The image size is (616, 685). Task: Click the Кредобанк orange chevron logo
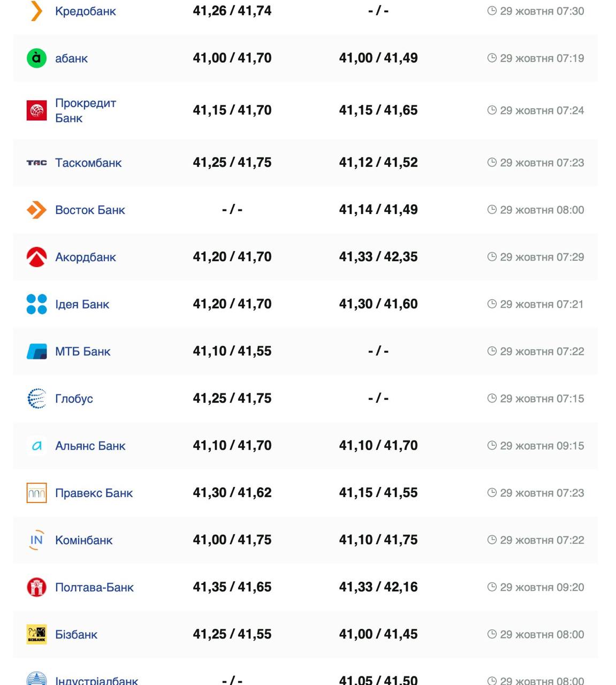coord(36,11)
